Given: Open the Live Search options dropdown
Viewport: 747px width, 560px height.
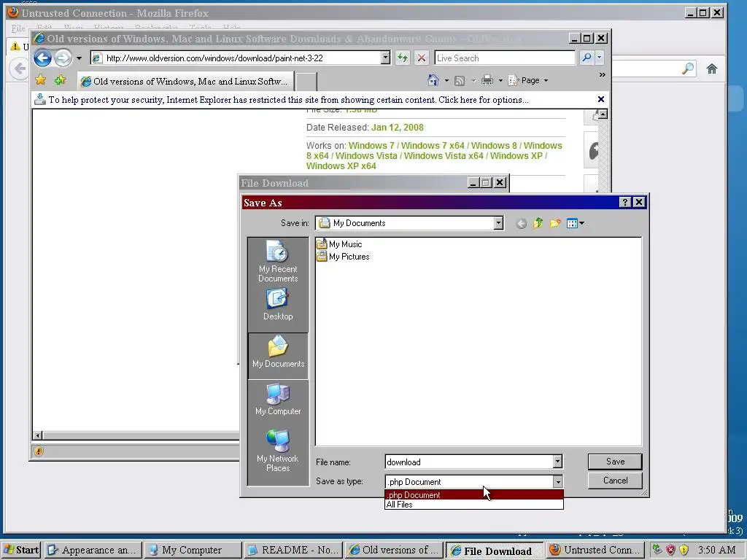Looking at the screenshot, I should pyautogui.click(x=600, y=58).
